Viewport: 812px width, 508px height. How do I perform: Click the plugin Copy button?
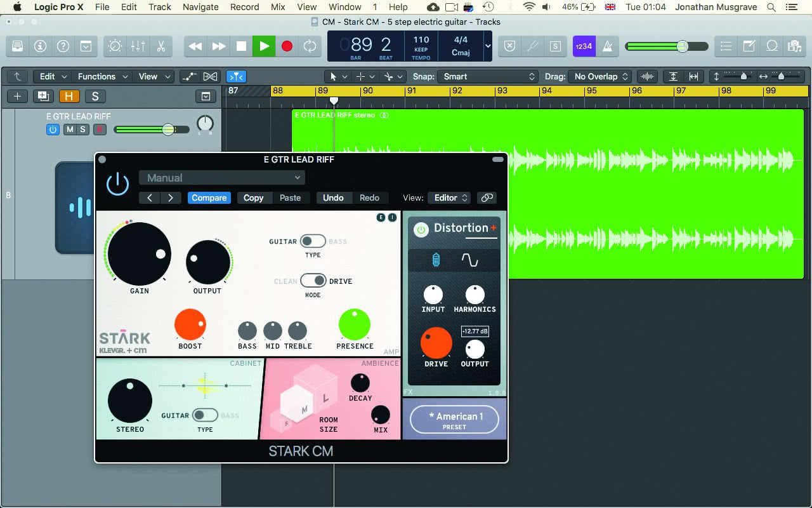[253, 198]
